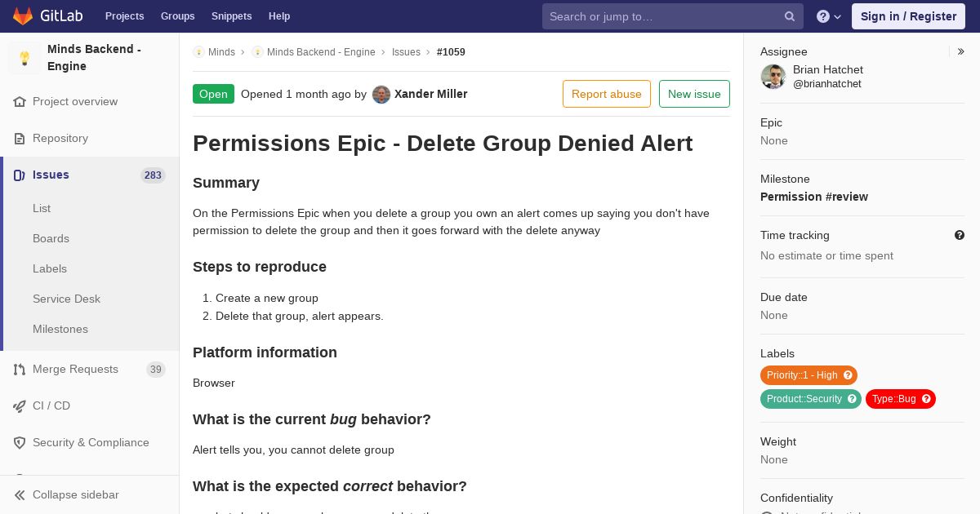Click the Permission #review milestone link

click(814, 197)
